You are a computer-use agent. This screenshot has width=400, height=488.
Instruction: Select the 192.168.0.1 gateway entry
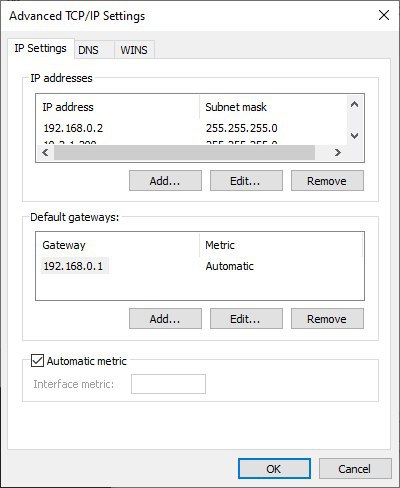click(75, 266)
